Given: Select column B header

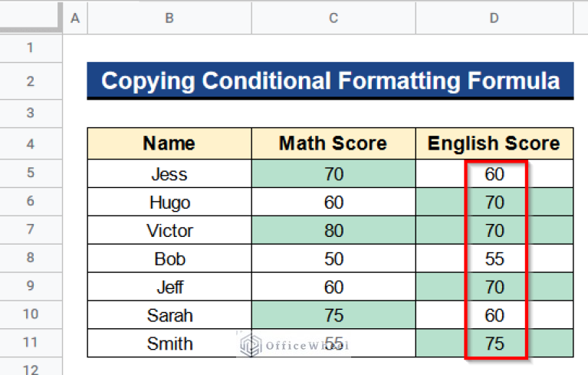Looking at the screenshot, I should coord(169,18).
